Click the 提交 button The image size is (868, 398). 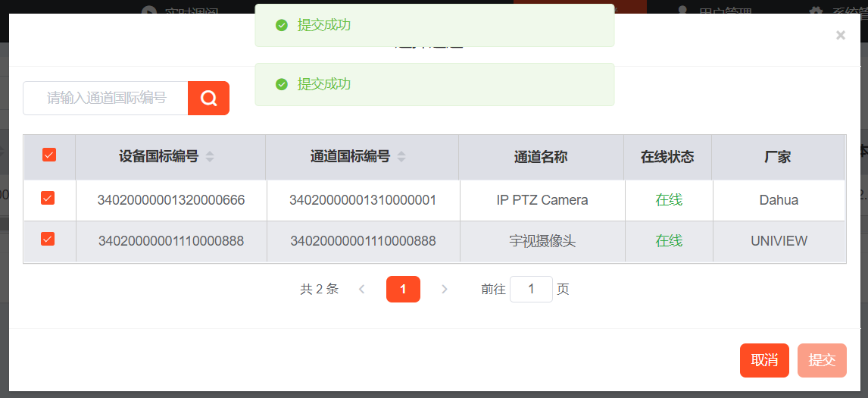[x=822, y=360]
